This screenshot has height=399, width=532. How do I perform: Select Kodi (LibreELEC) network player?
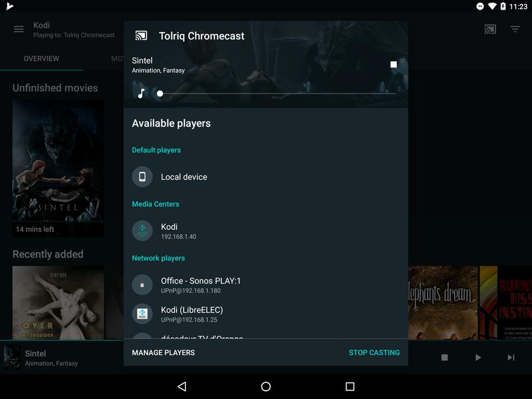pyautogui.click(x=266, y=314)
